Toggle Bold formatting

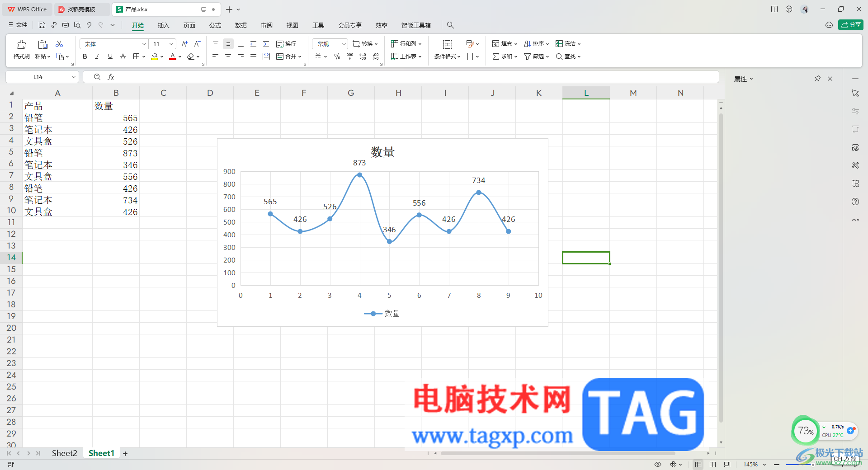[85, 56]
